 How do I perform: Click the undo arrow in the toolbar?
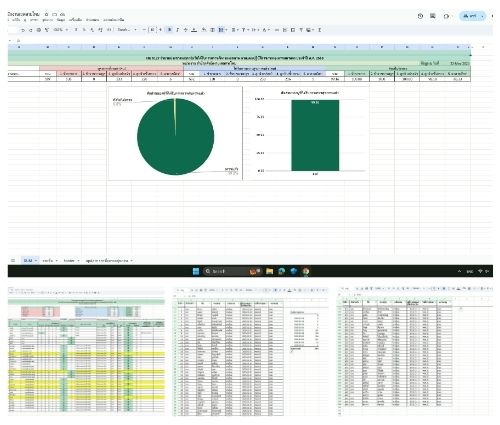pos(23,30)
